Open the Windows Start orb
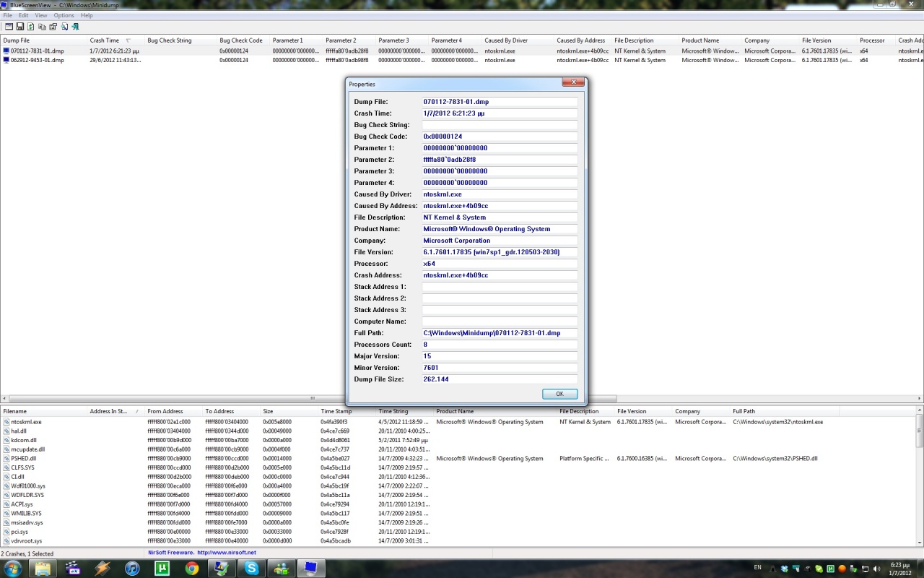The height and width of the screenshot is (578, 924). 14,568
